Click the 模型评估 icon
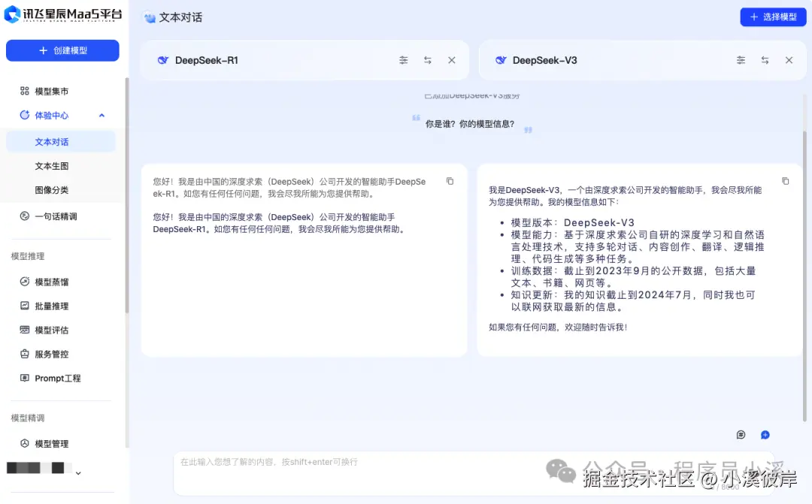This screenshot has height=504, width=812. click(24, 330)
